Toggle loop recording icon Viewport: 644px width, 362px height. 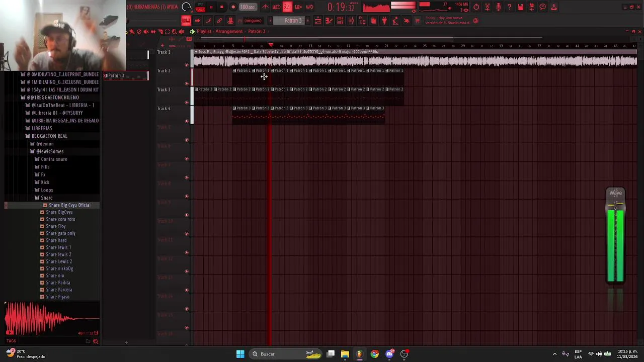[x=309, y=7]
